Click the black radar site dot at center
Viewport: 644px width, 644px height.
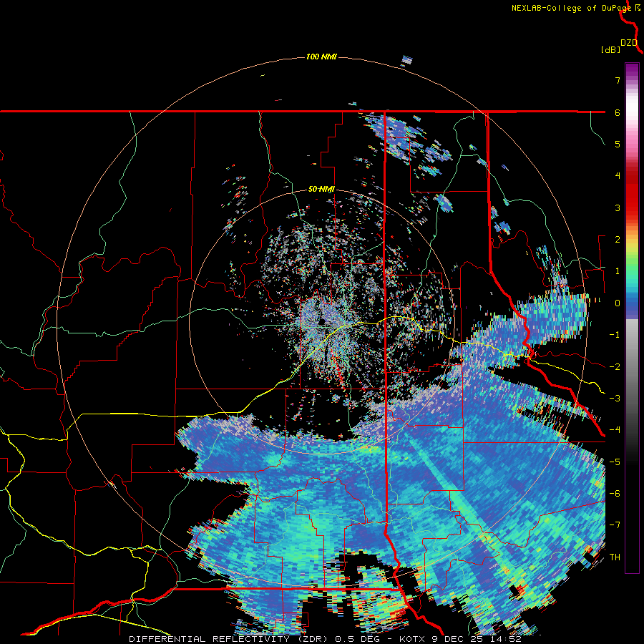tap(322, 321)
